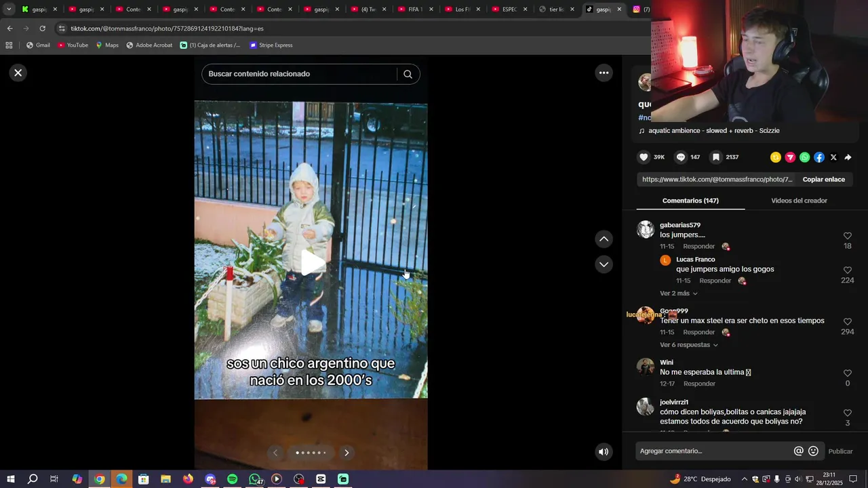This screenshot has height=488, width=868.
Task: Open the Gmail bookmark
Action: coord(38,45)
